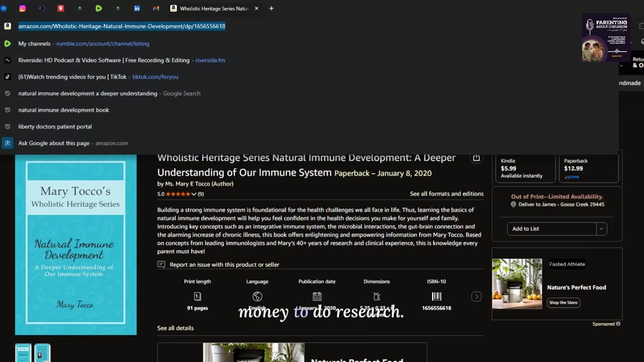
Task: Select the Wholistic Heritage Series Amazon tab
Action: click(214, 9)
